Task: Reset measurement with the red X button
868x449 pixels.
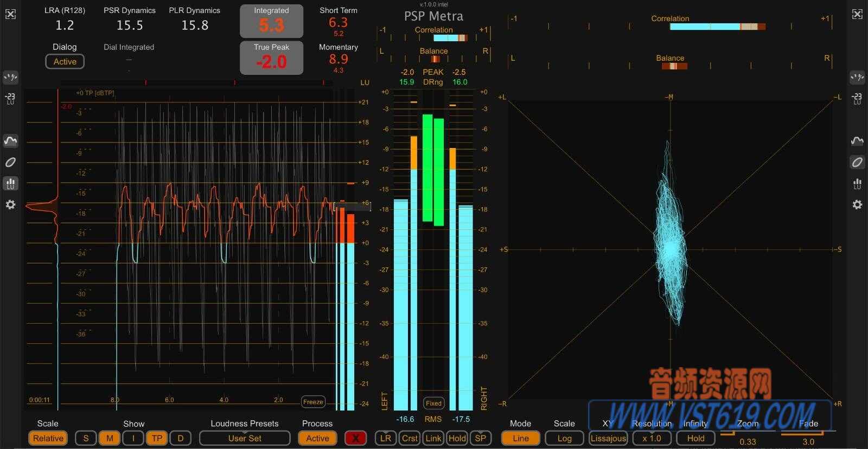Action: click(x=355, y=438)
